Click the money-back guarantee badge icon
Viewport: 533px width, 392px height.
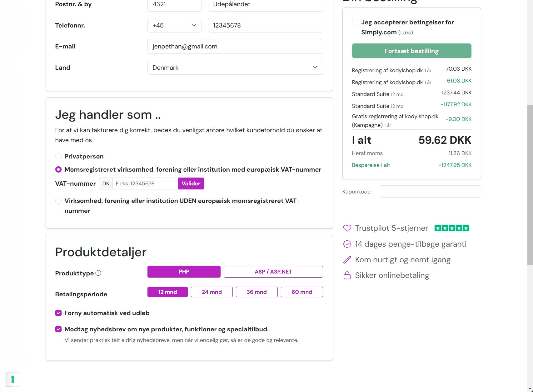[347, 244]
